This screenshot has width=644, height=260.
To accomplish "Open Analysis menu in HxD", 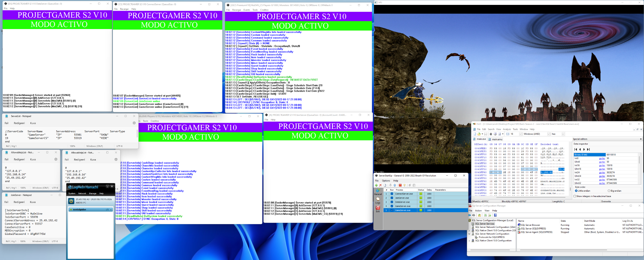I will pyautogui.click(x=507, y=129).
